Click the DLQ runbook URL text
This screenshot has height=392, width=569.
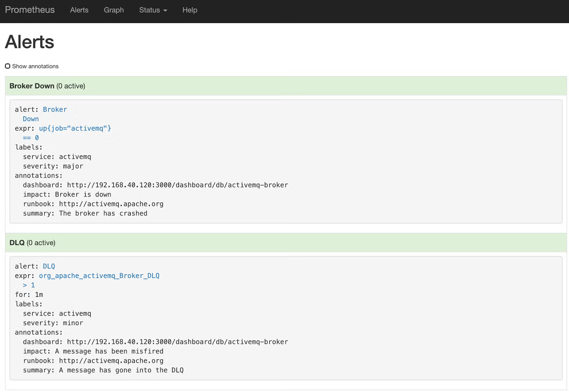tap(111, 361)
